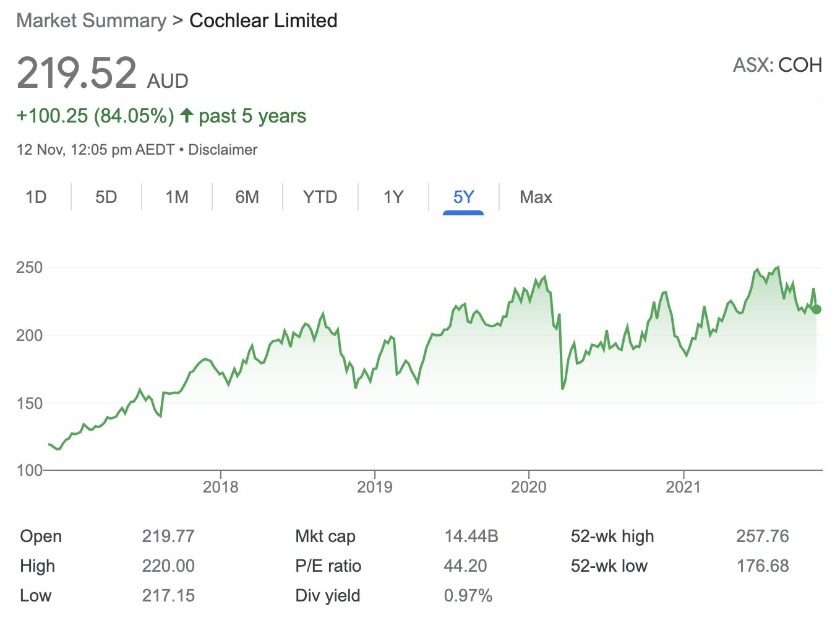The image size is (840, 620).
Task: Select the 5D time range tab
Action: pos(106,197)
